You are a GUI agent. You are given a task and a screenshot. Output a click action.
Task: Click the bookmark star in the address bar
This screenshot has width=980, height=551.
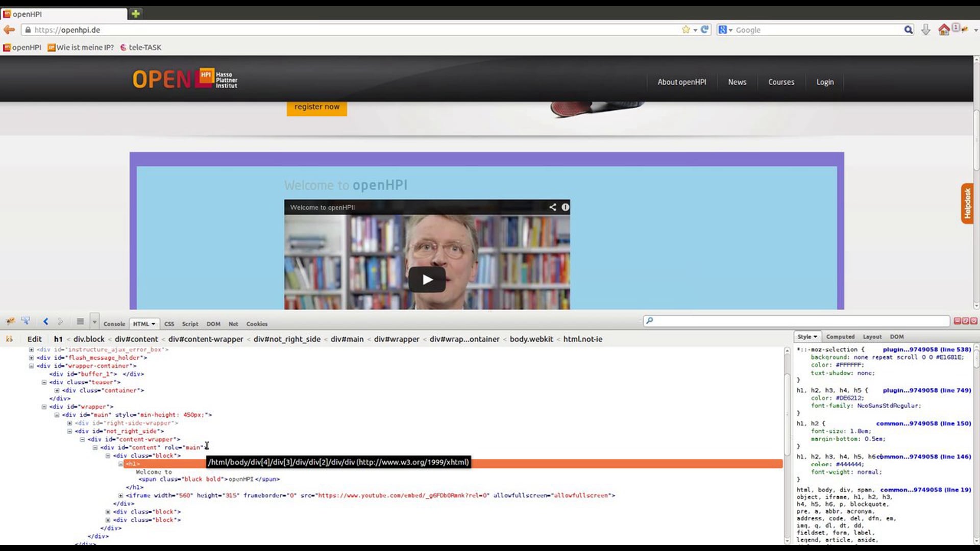686,30
